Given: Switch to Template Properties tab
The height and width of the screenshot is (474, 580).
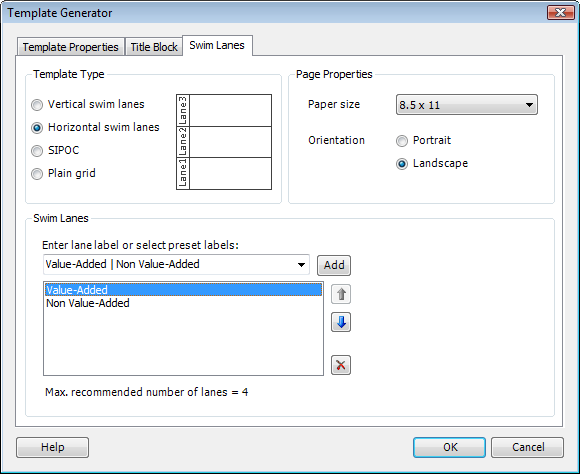Looking at the screenshot, I should [x=71, y=47].
